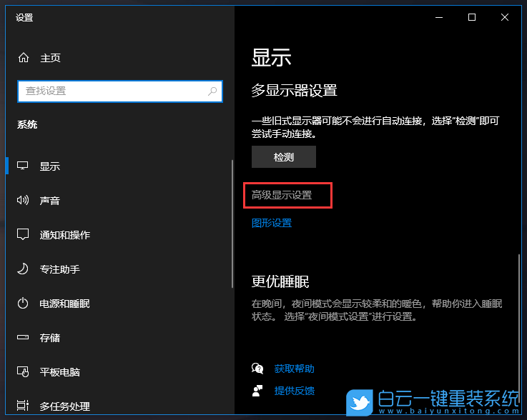Open 专注助手 settings page
The height and width of the screenshot is (420, 527).
60,269
